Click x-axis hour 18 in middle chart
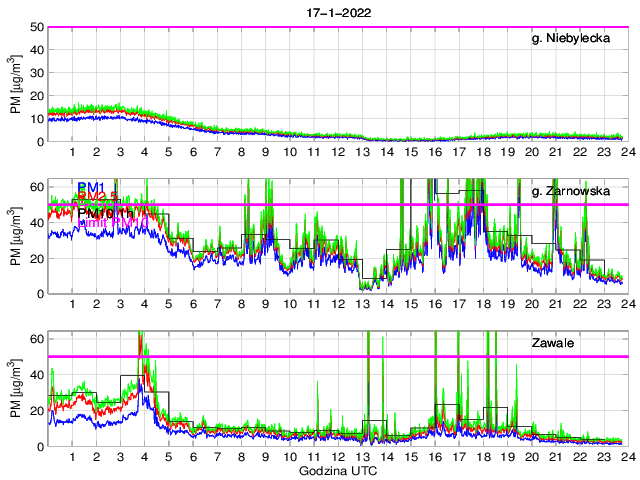640x480 pixels. pyautogui.click(x=483, y=304)
